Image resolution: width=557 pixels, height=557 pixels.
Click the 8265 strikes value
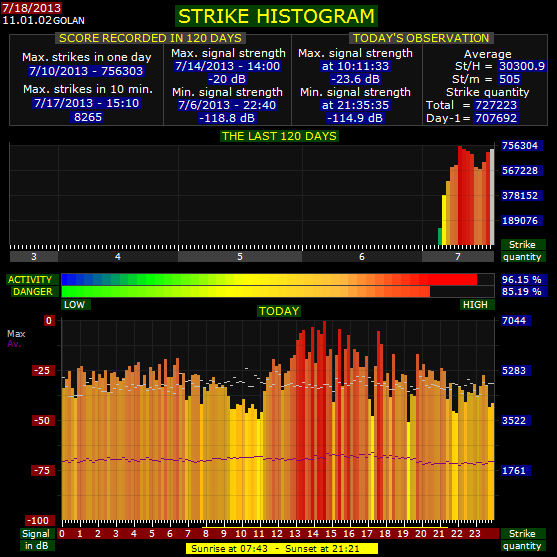87,117
